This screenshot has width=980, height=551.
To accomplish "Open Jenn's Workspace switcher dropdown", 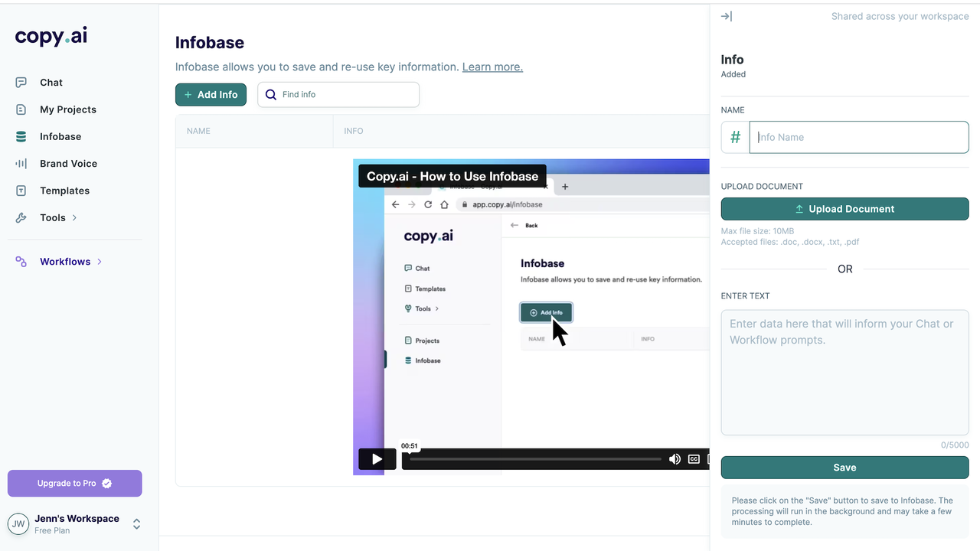I will click(x=136, y=524).
